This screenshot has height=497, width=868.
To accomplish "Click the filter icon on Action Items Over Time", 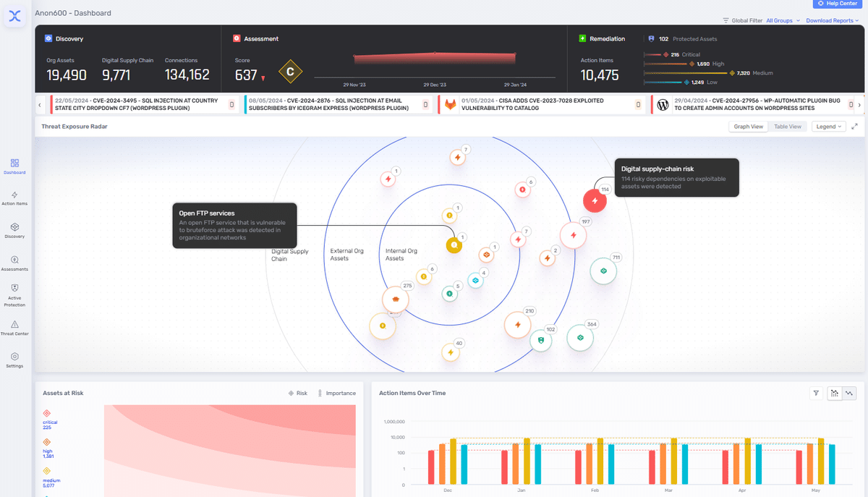I will 816,393.
